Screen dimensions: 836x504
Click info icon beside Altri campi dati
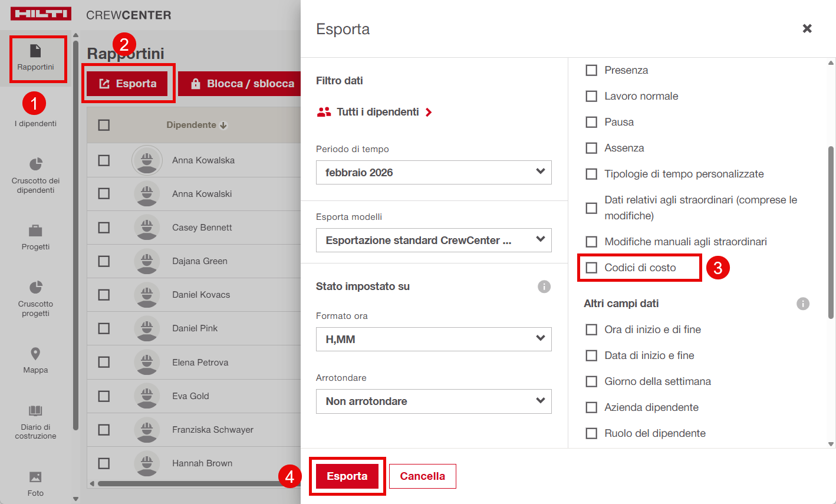click(x=802, y=304)
